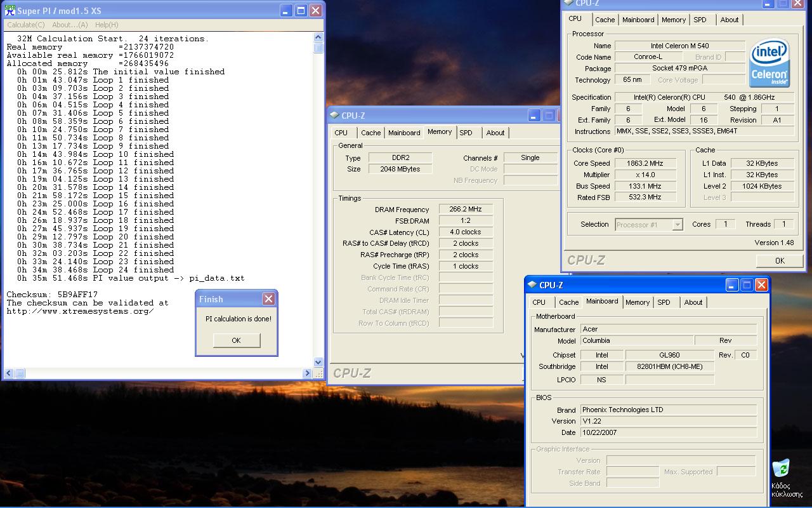This screenshot has width=812, height=508.
Task: Click the Channels # field Single
Action: (x=530, y=157)
